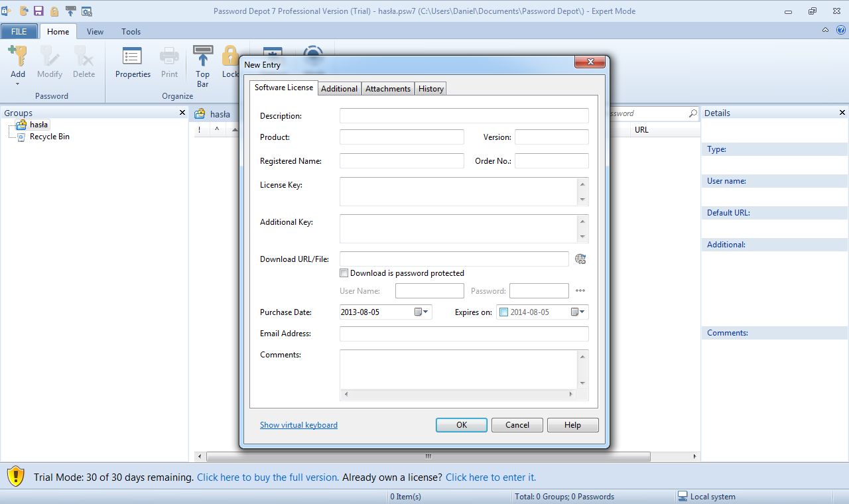
Task: Toggle the Expires on checkbox
Action: (503, 312)
